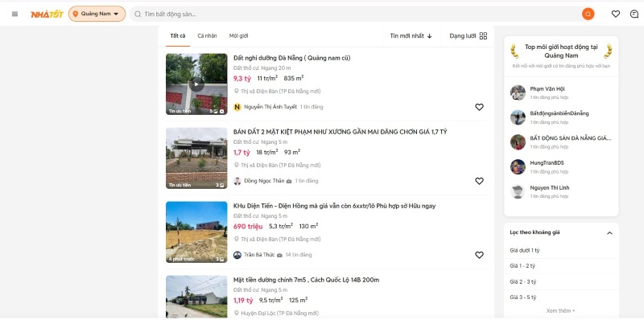644x320 pixels.
Task: Open listing BÁN ĐẤT 2 MẶT KIỆT PHẠM NHƯ XƯƠNG
Action: pos(340,132)
